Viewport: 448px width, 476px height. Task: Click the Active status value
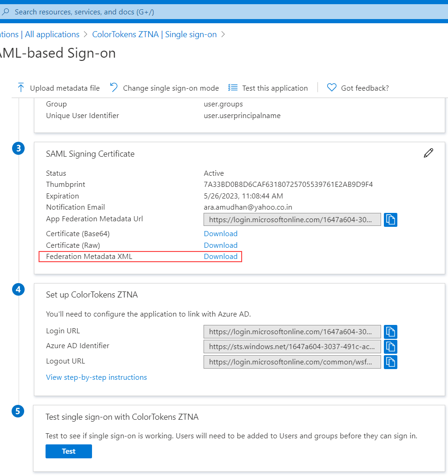pos(214,173)
